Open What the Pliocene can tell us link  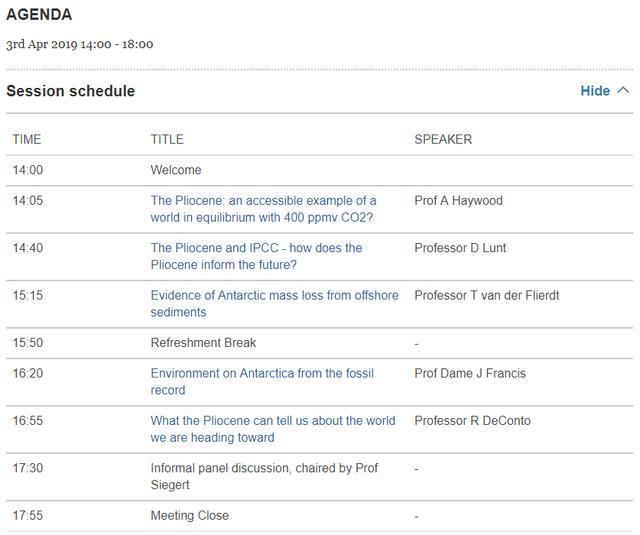point(273,428)
